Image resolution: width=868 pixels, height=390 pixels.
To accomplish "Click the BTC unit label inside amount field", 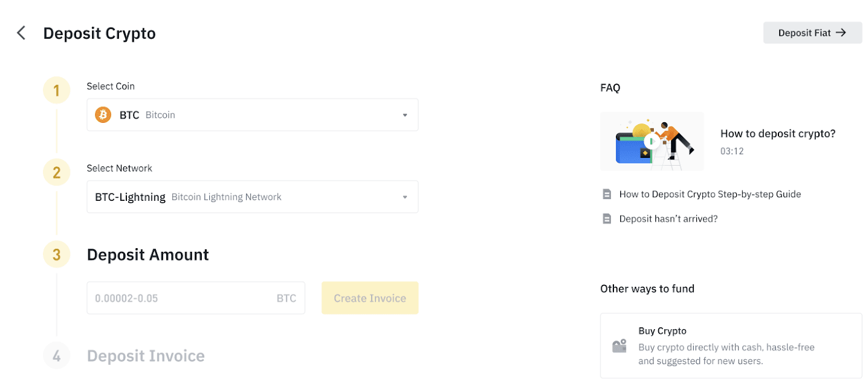I will pyautogui.click(x=286, y=297).
